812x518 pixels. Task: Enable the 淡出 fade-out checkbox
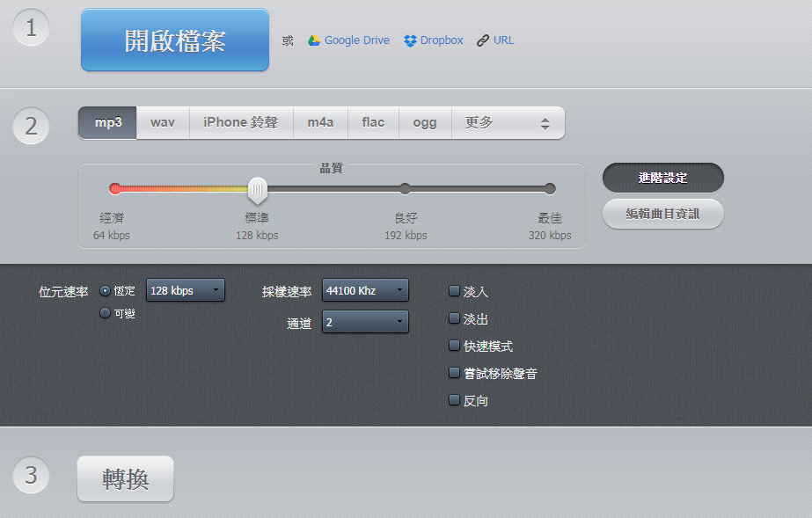454,317
